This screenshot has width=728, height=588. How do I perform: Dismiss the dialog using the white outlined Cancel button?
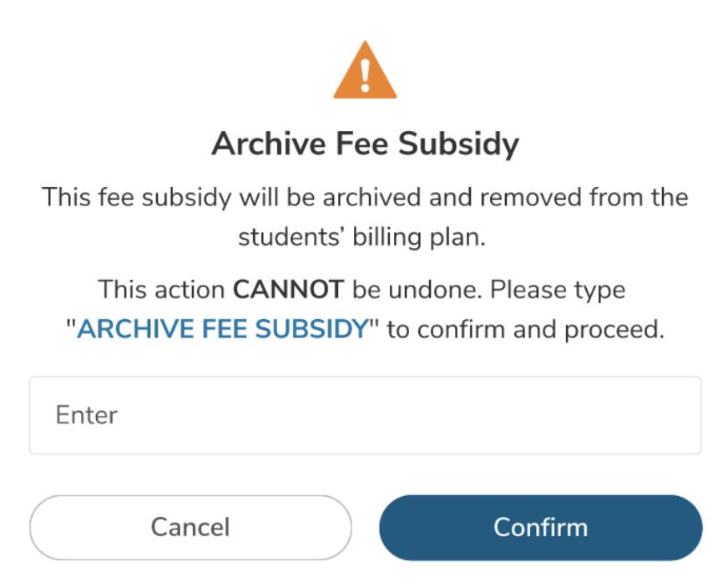pyautogui.click(x=190, y=528)
